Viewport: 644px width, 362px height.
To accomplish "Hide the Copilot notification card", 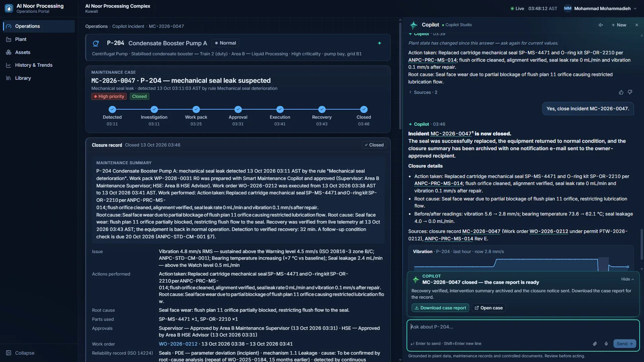I will click(x=627, y=279).
